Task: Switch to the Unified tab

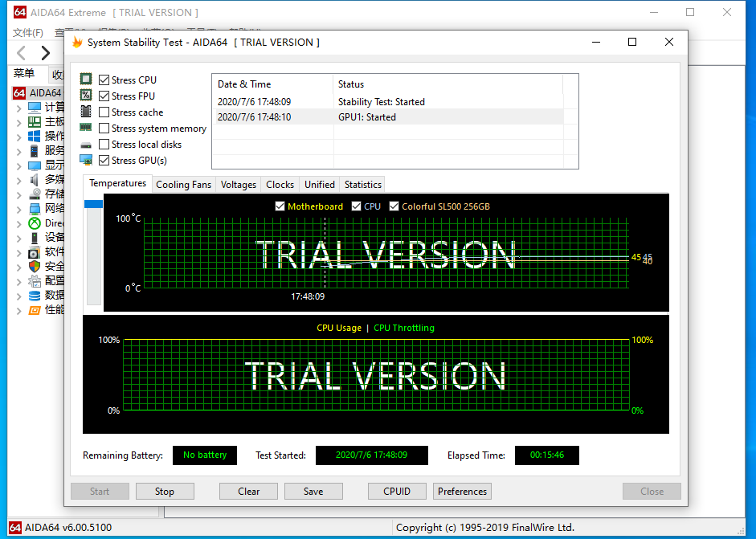Action: point(320,185)
